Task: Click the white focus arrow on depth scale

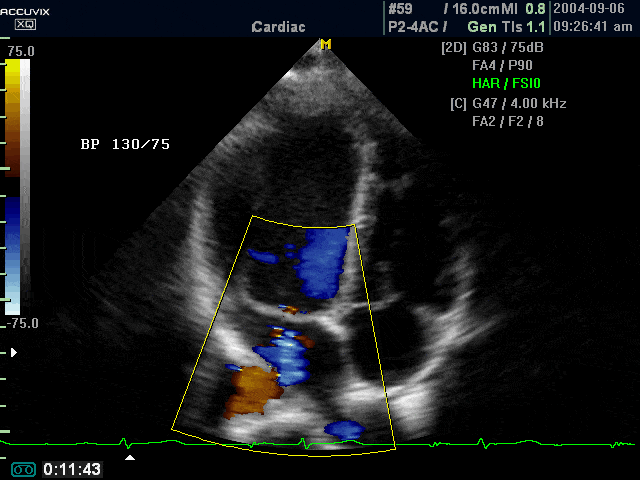Action: click(x=14, y=352)
